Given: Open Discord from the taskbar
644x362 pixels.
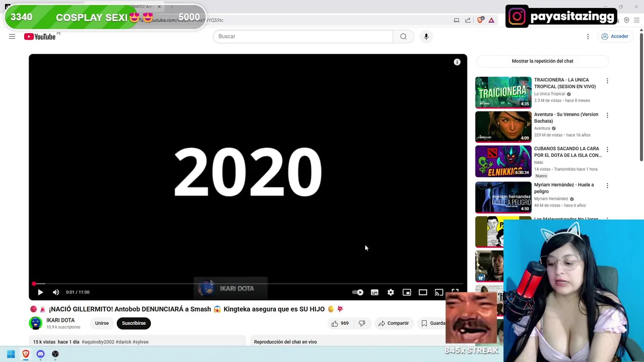Looking at the screenshot, I should point(41,354).
